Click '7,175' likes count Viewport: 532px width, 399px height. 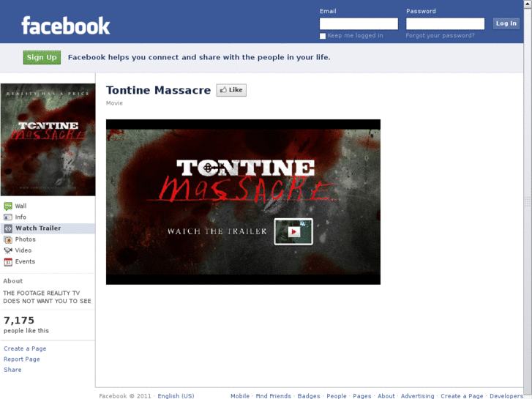point(19,320)
